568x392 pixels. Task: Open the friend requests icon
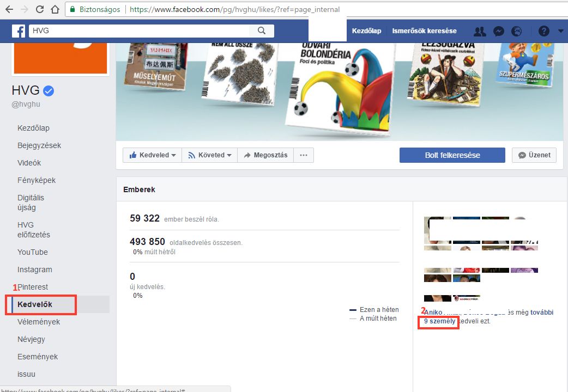click(x=480, y=32)
